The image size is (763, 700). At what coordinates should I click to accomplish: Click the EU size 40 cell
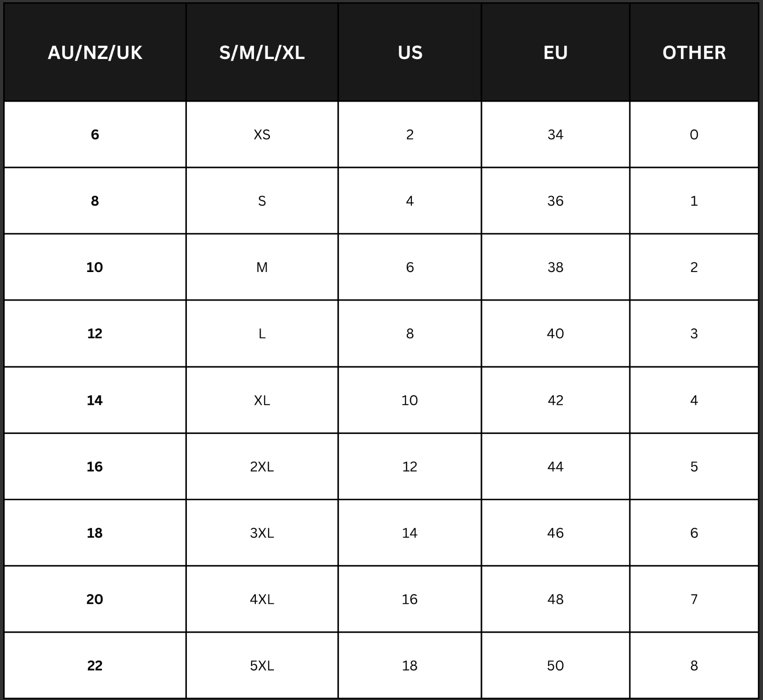pos(555,334)
